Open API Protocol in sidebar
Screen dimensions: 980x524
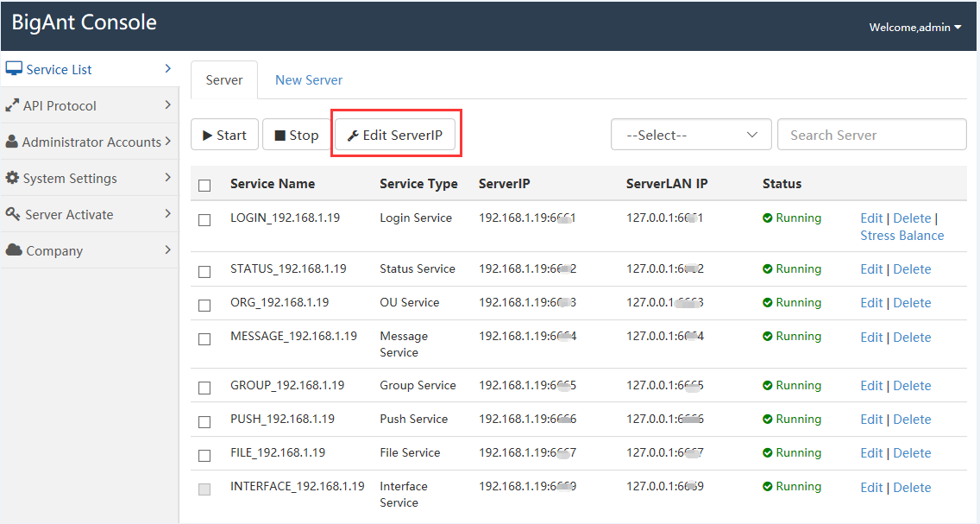90,105
